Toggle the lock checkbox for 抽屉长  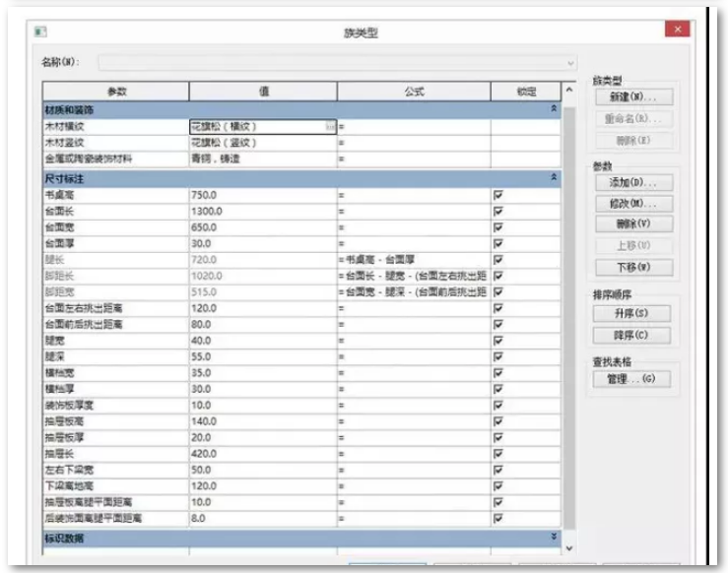coord(498,454)
